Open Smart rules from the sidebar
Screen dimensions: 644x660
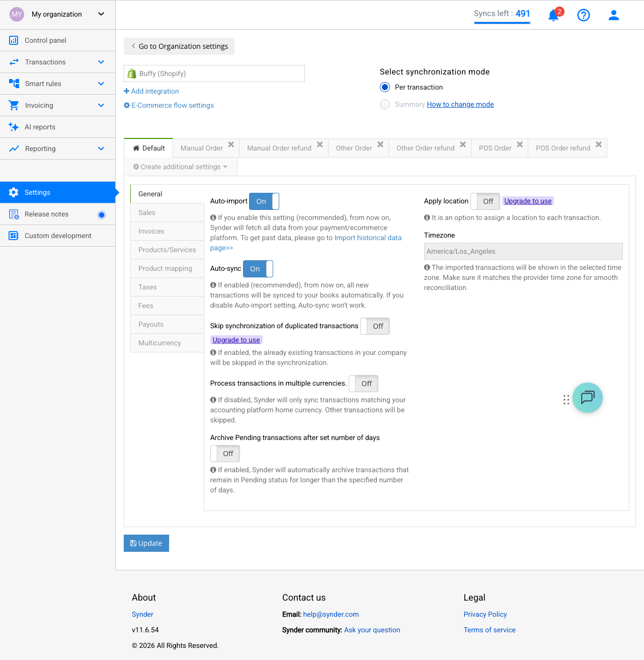[43, 84]
